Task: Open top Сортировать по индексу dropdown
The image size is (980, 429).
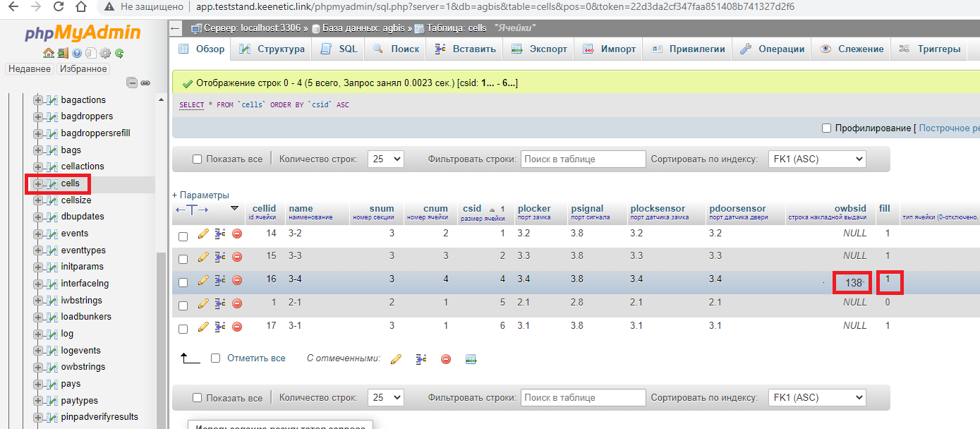Action: 817,159
